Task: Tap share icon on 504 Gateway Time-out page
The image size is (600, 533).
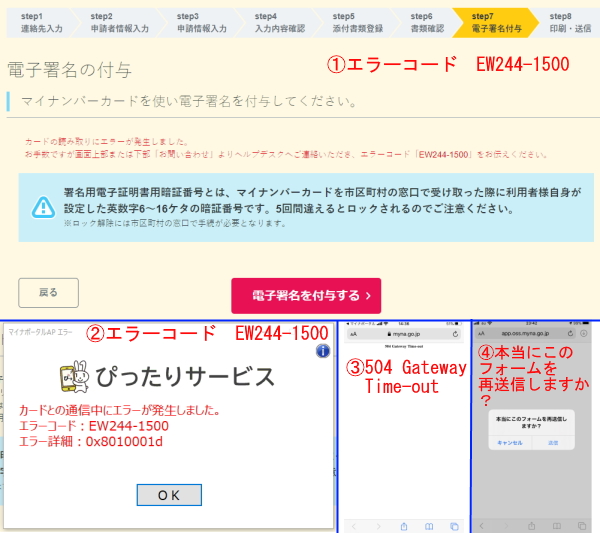Action: [404, 526]
